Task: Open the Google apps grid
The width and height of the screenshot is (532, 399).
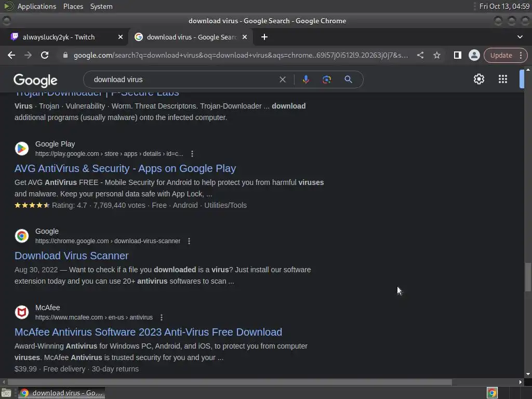Action: (x=503, y=79)
